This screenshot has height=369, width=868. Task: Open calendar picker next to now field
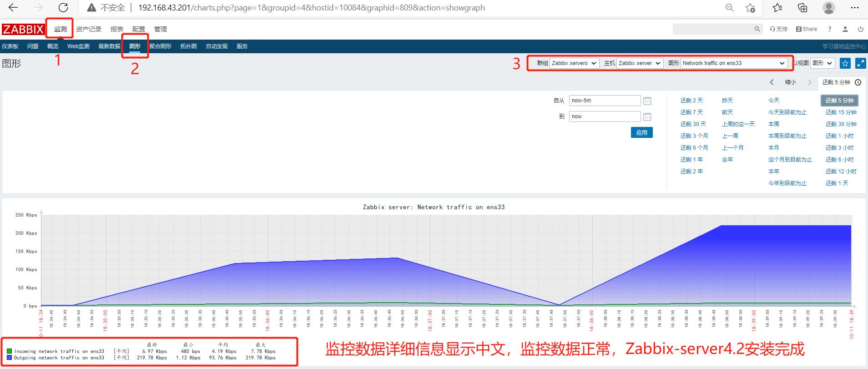pos(647,117)
